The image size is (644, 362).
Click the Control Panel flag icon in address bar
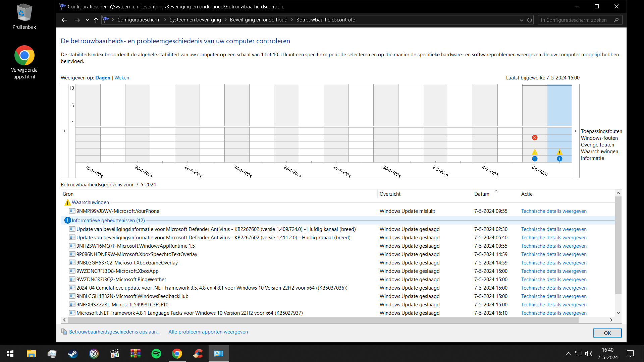pyautogui.click(x=106, y=20)
